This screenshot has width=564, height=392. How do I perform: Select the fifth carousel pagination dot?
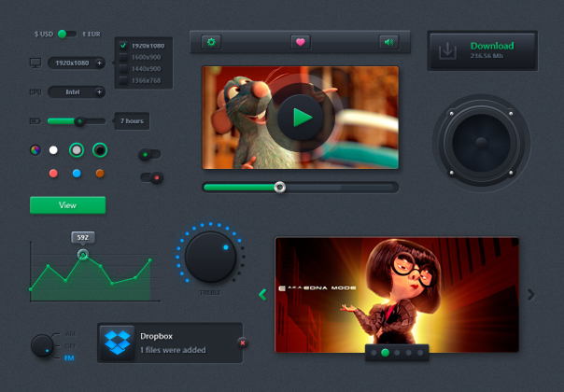pos(420,353)
